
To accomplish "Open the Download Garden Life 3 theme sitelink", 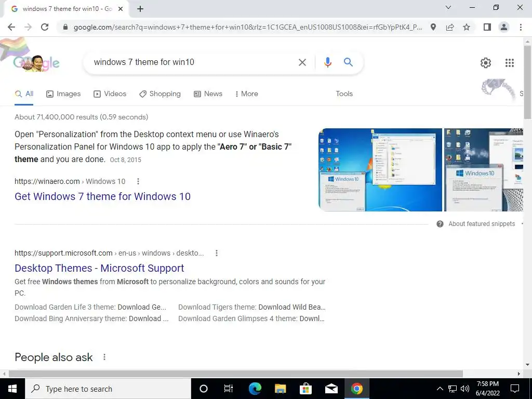I will [90, 308].
